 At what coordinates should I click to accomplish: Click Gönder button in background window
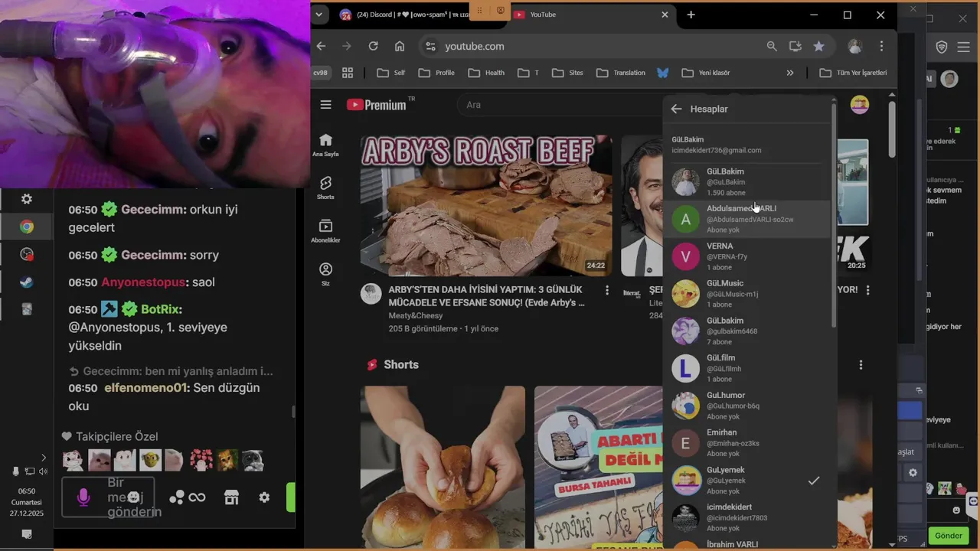(948, 536)
